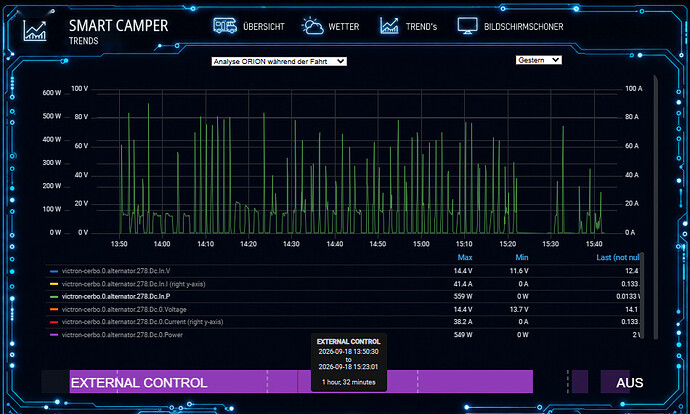Sort legend by Max column header
This screenshot has height=414, width=690.
tap(465, 257)
